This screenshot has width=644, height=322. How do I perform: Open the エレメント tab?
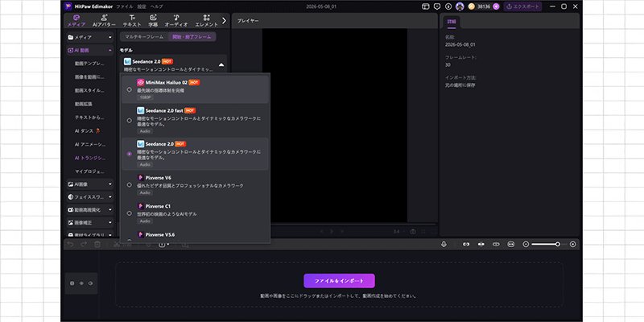tap(207, 21)
